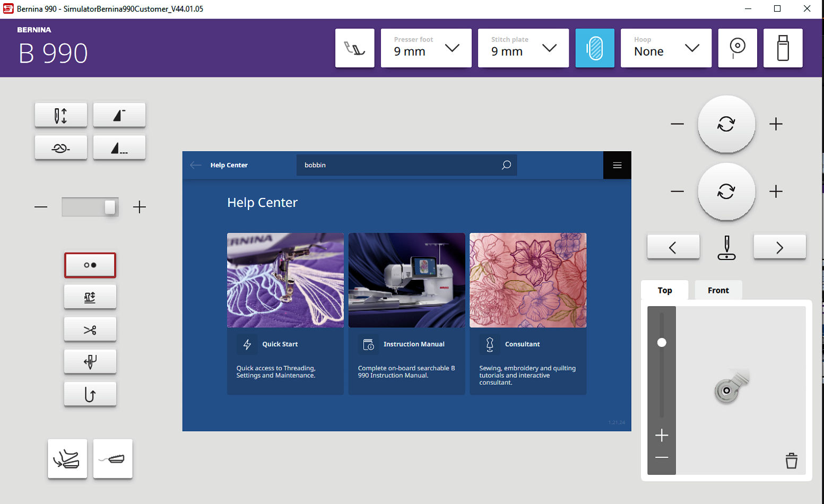Click the Quick Start sewing thumbnail image
Image resolution: width=824 pixels, height=504 pixels.
click(285, 280)
